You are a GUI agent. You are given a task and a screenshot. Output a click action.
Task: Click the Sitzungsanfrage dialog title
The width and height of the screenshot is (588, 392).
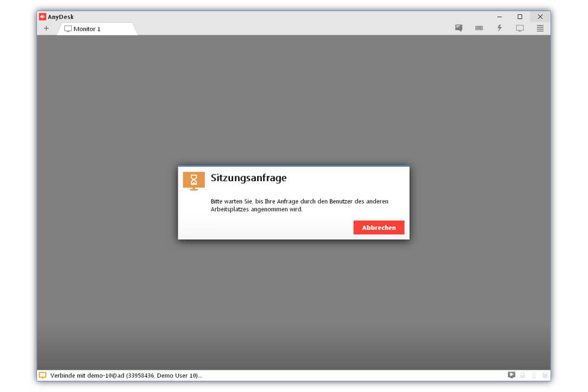point(248,178)
